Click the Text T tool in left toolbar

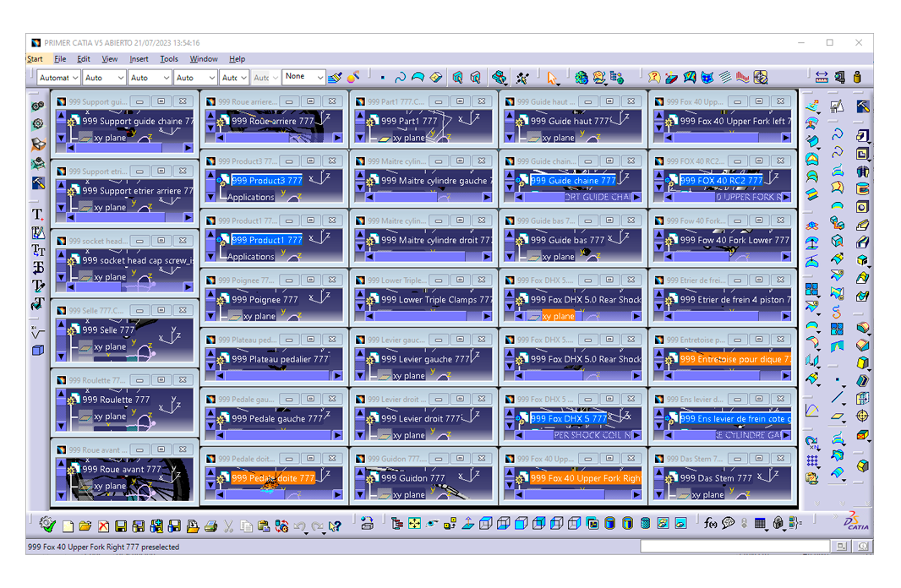pos(37,215)
